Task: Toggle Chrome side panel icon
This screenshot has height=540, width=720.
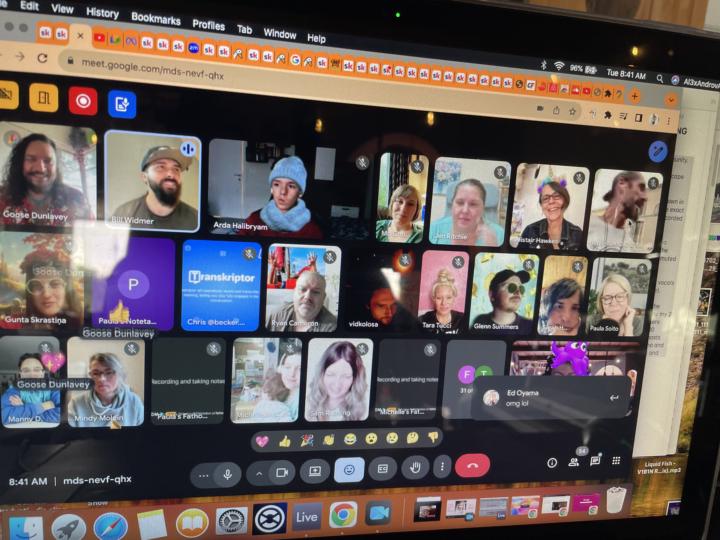Action: click(638, 118)
